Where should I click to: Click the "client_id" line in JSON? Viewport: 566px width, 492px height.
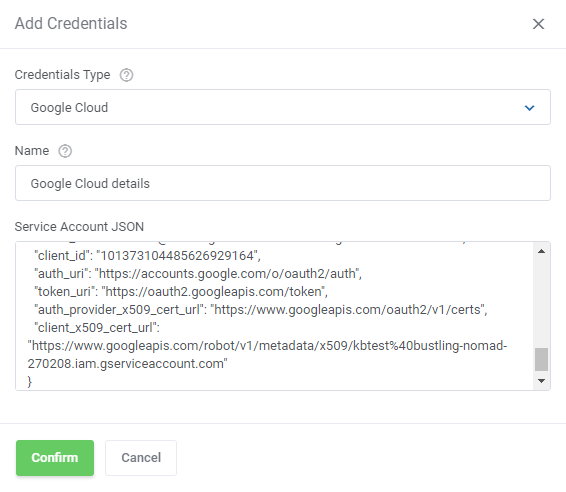point(147,256)
